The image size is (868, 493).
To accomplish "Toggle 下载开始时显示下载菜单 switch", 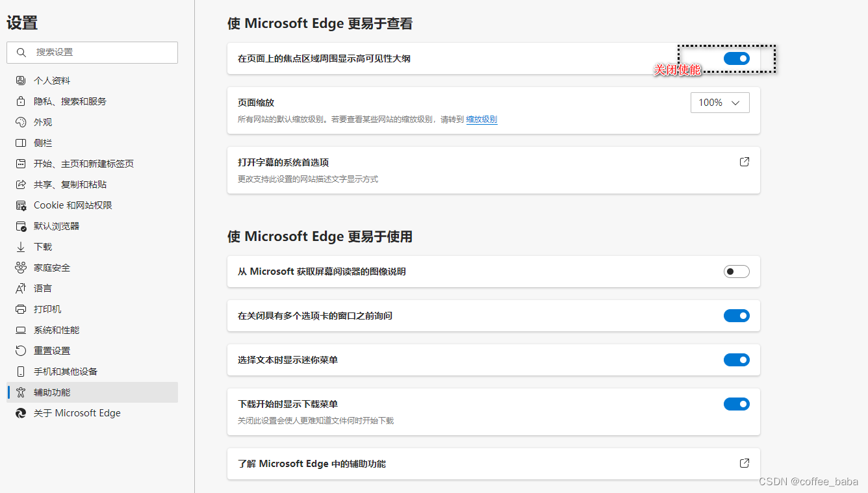I will 737,404.
